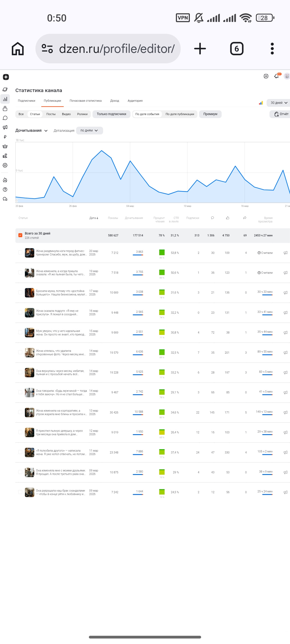The height and width of the screenshot is (644, 290).
Task: Open the chat support icon in sidebar
Action: tap(5, 199)
